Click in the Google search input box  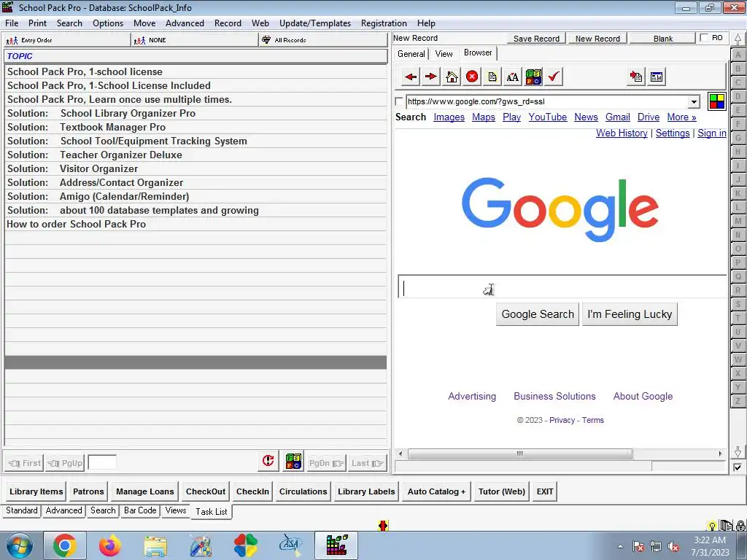pyautogui.click(x=562, y=287)
